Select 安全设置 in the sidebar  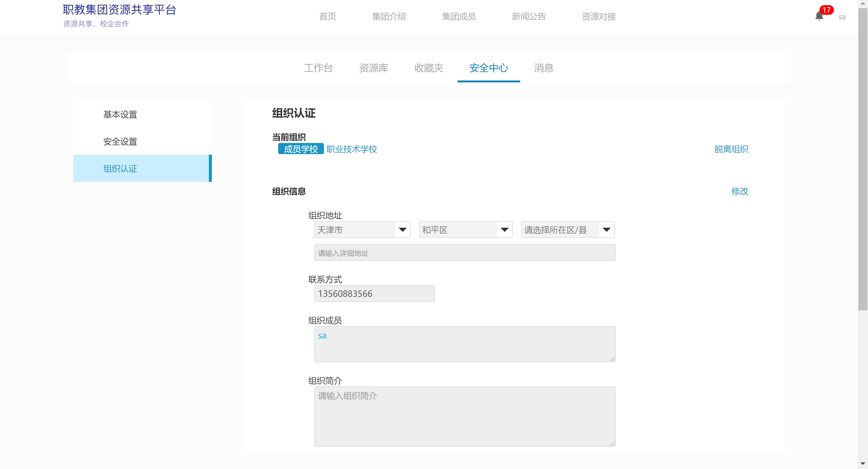(x=120, y=142)
